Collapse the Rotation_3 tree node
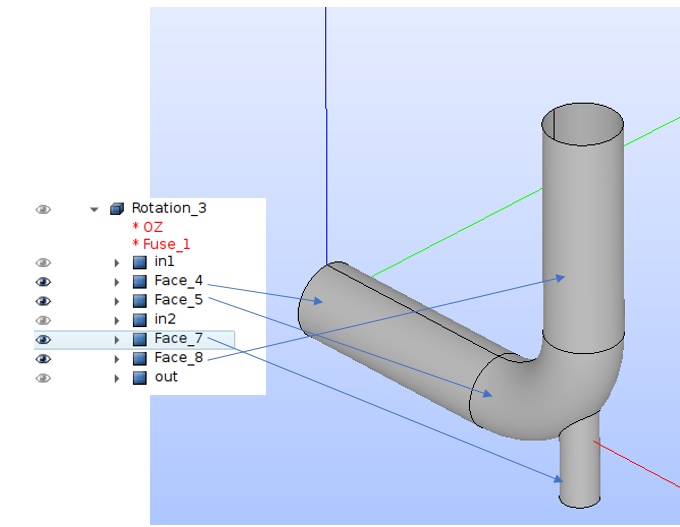 (94, 209)
